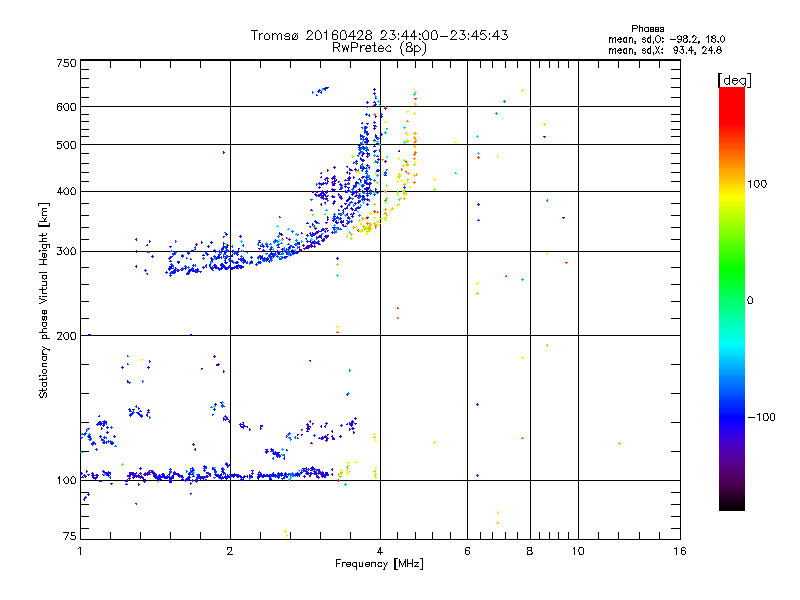Click the y-axis tick label '500'
Screen dimensions: 800x600
point(66,145)
